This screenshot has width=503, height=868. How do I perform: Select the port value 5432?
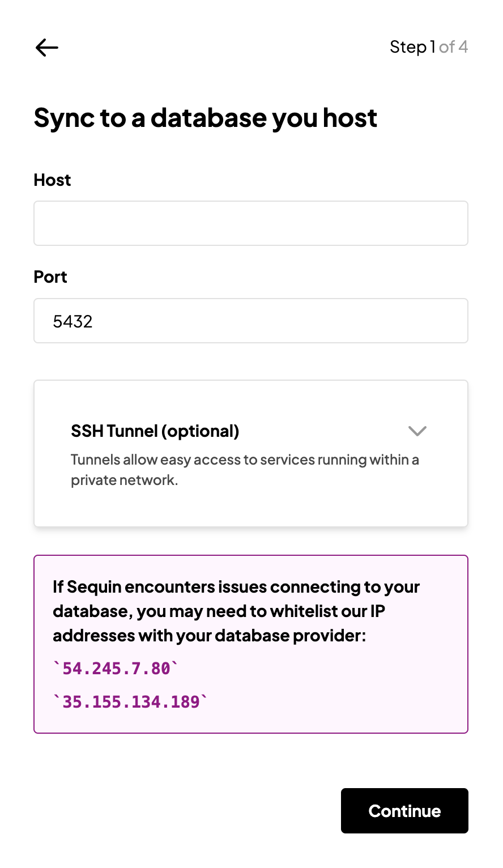[73, 321]
